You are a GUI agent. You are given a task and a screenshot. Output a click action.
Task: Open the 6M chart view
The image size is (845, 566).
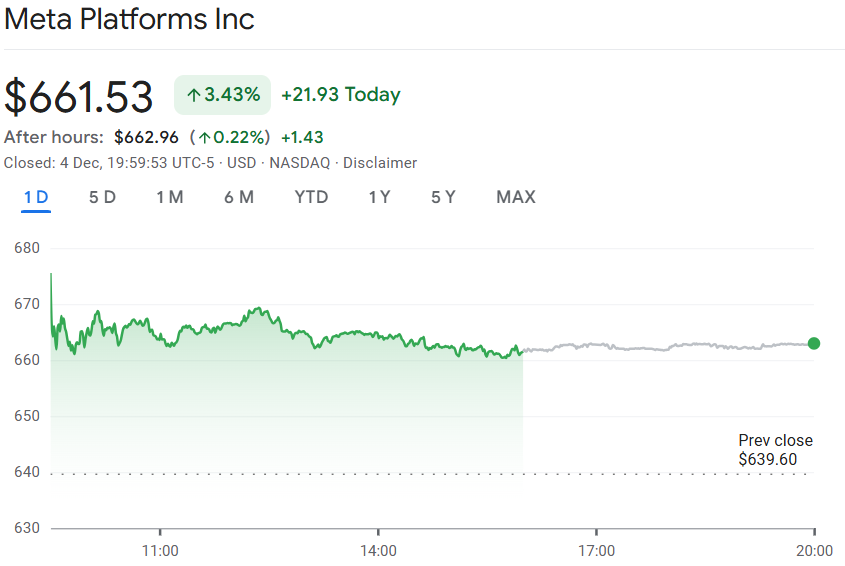coord(238,197)
